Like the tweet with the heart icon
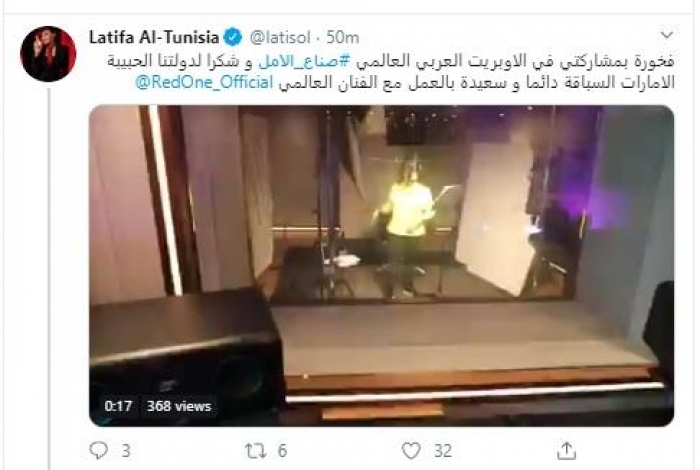The image size is (700, 470). click(x=411, y=450)
